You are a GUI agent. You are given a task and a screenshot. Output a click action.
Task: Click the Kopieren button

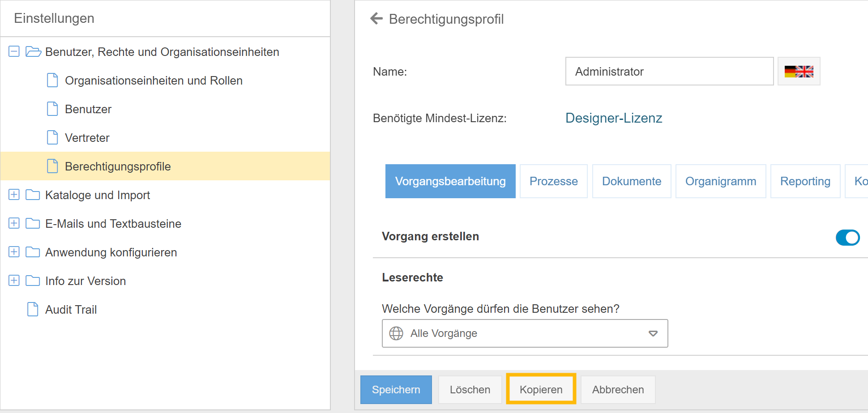coord(541,389)
